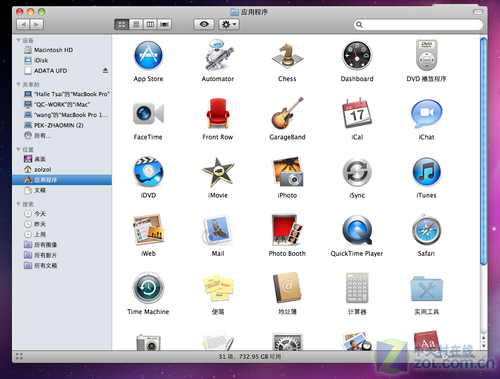This screenshot has width=500, height=379.
Task: Go back with the left arrow button
Action: 23,24
